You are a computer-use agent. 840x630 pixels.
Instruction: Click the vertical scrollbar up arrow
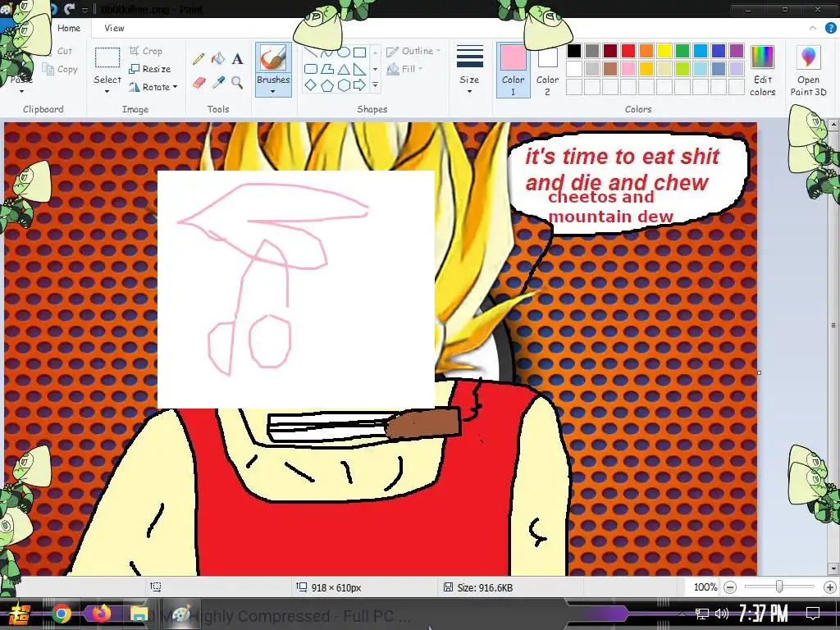[833, 125]
